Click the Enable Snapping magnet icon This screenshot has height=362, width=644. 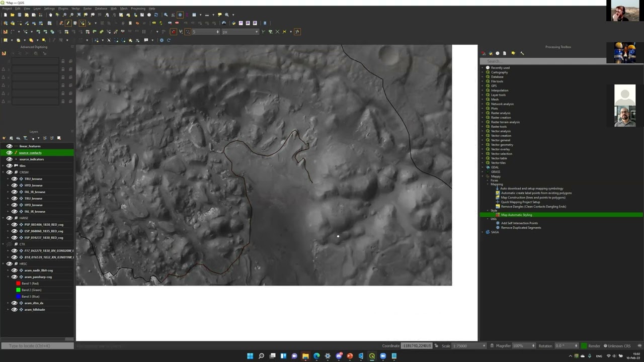(x=174, y=32)
